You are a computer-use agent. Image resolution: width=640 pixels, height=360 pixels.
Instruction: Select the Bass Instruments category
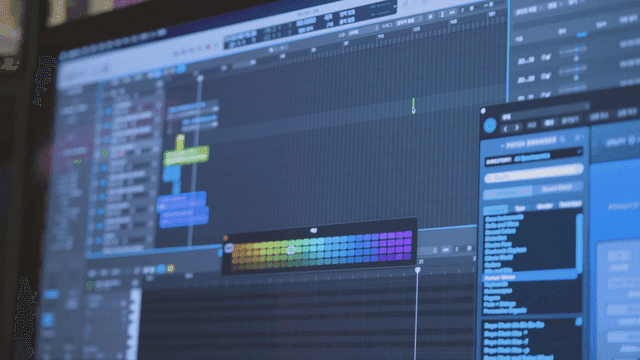504,218
